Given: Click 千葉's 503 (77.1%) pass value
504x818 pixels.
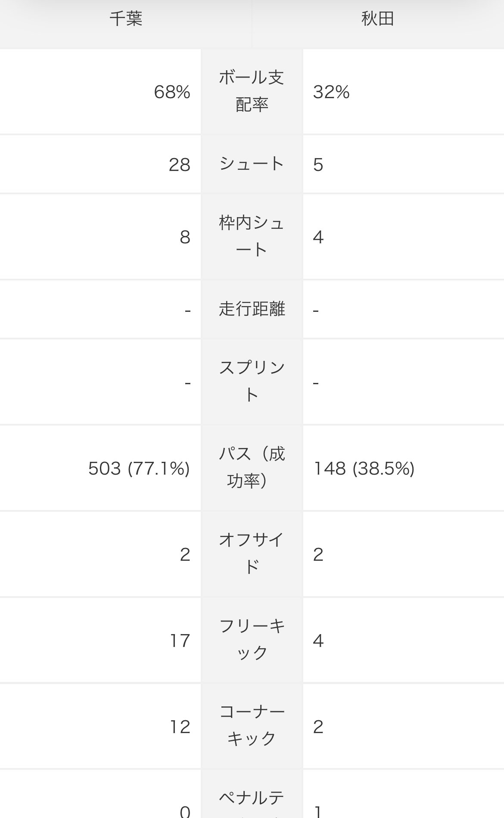Looking at the screenshot, I should (x=139, y=468).
